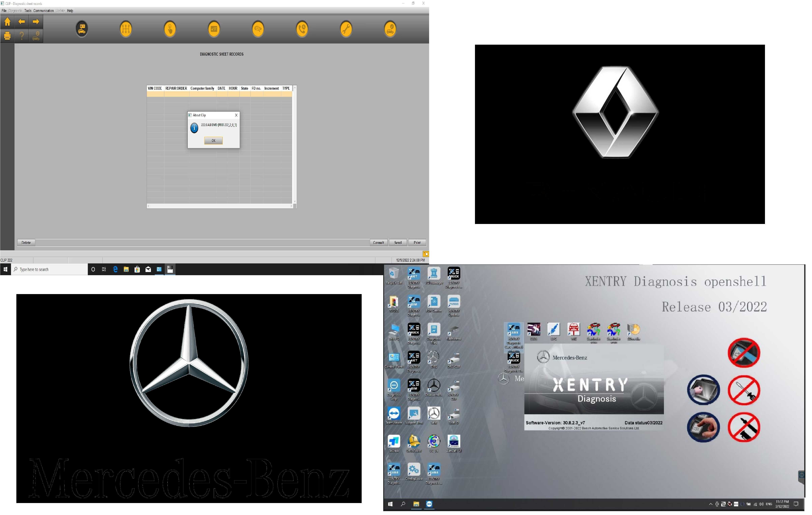Open the phone call round icon
812x515 pixels.
coord(302,29)
